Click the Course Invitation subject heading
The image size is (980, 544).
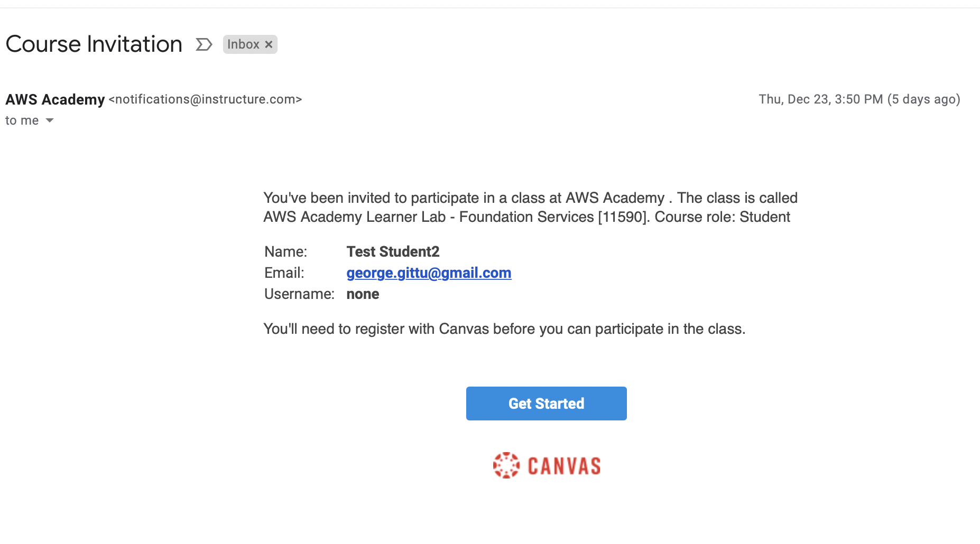coord(94,44)
